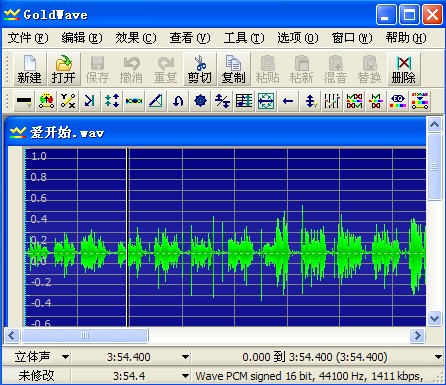Click the Offset arrows-with-slash icon
Viewport: 446px width, 385px height.
click(x=222, y=101)
